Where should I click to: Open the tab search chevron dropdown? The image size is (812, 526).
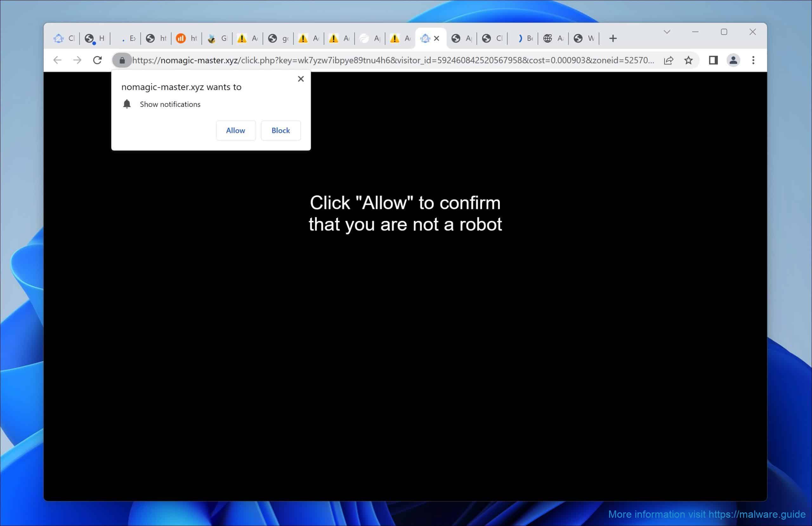coord(667,32)
